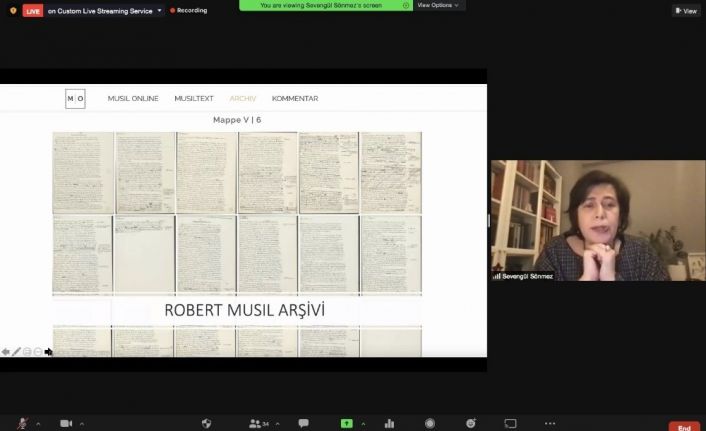
Task: Open the Participants panel
Action: 256,423
